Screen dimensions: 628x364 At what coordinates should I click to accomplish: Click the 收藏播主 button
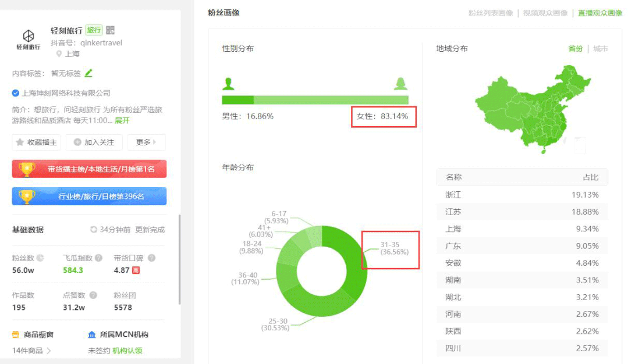point(37,142)
